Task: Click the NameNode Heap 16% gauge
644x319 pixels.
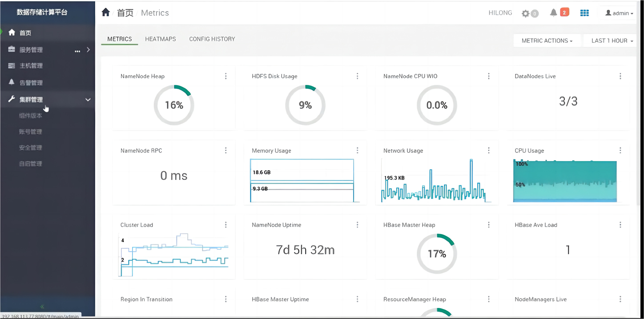Action: tap(174, 105)
